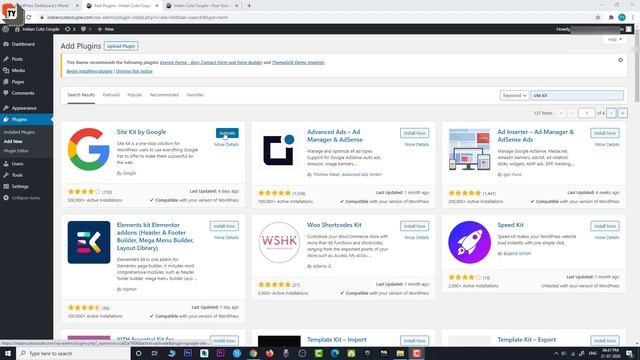Click the Advanced Ads plugin logo
This screenshot has width=640, height=360.
[x=279, y=150]
